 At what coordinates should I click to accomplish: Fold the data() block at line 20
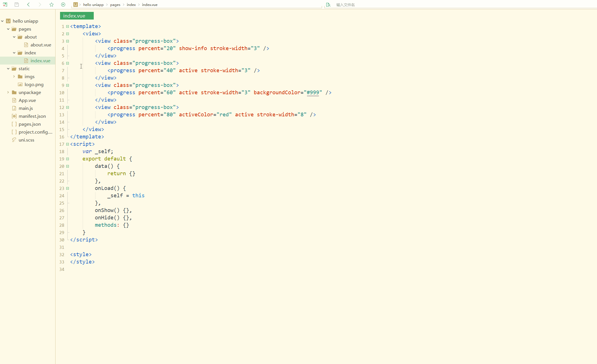tap(68, 166)
